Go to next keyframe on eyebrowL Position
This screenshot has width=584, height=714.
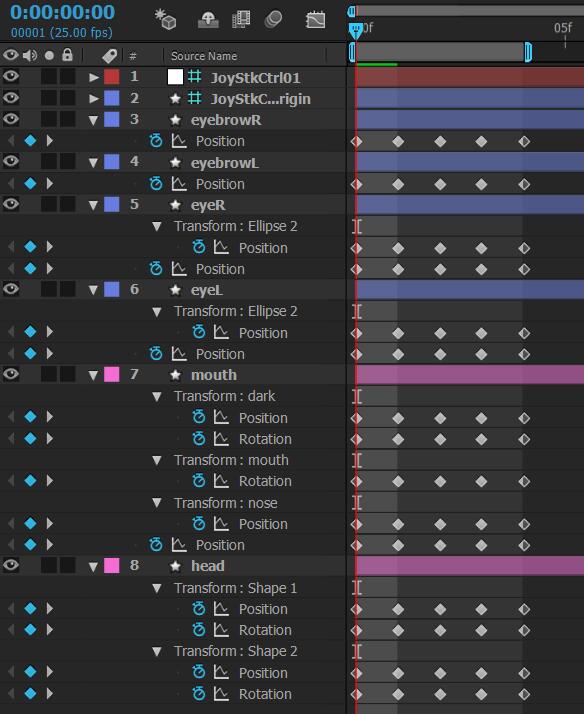(x=50, y=184)
